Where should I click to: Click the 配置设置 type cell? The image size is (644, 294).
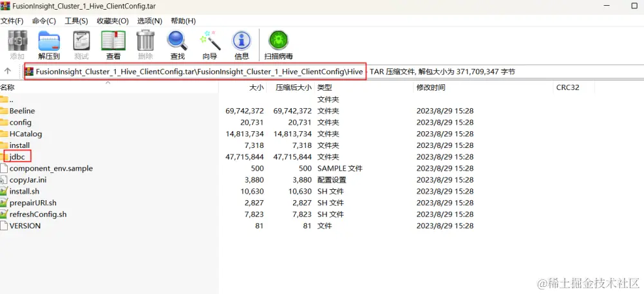point(332,179)
